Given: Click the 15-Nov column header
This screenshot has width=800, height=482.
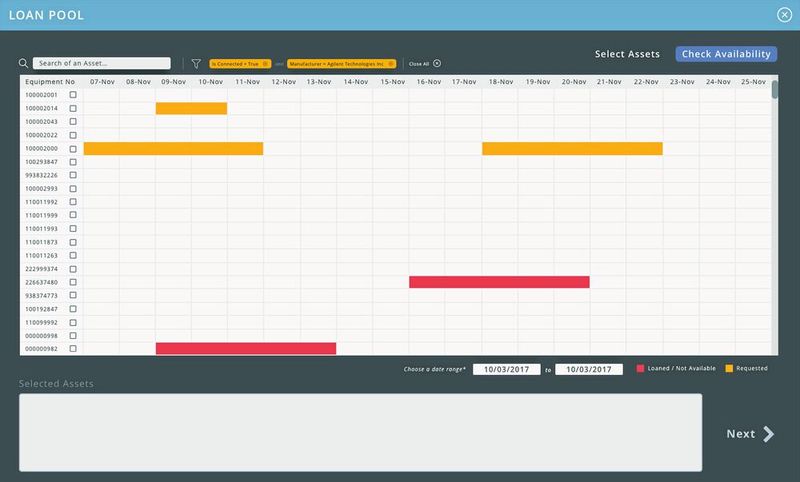Looking at the screenshot, I should pos(392,82).
